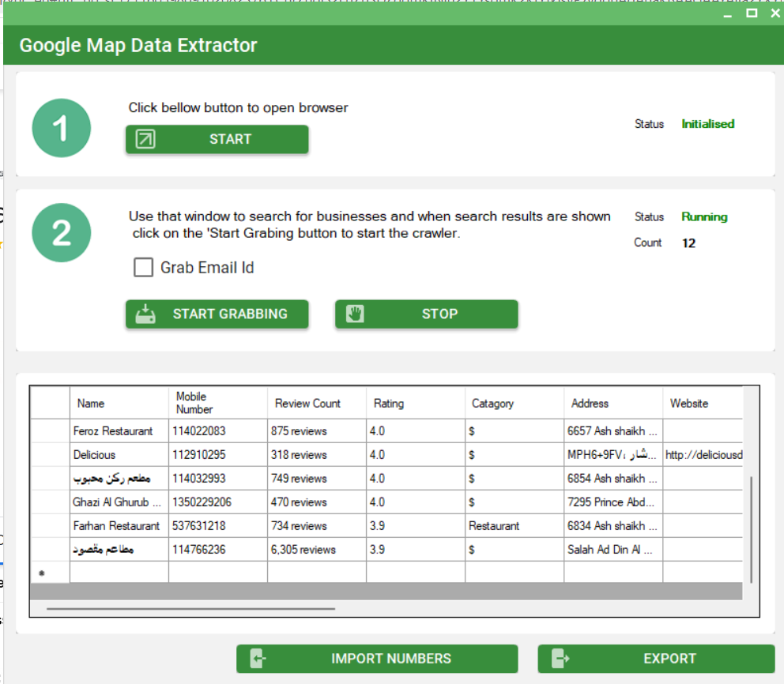Click the START GRABBING button label
This screenshot has height=684, width=784.
[x=230, y=314]
